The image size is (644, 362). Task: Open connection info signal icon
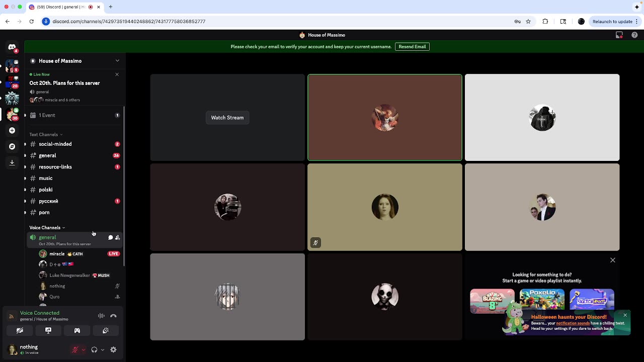point(11,316)
